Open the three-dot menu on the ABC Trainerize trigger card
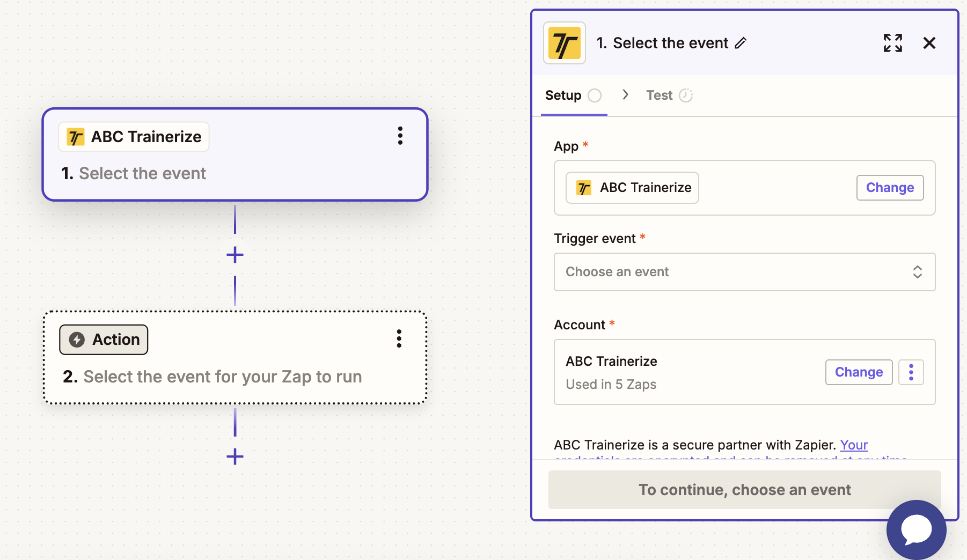 400,136
